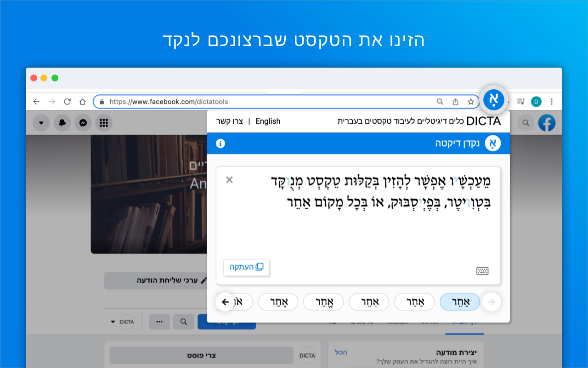
Task: Choose the אַחַר vocalization chip
Action: tap(414, 302)
